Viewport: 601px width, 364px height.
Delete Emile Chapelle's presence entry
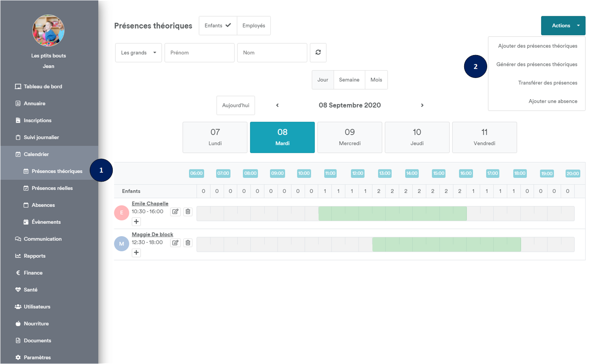[188, 212]
